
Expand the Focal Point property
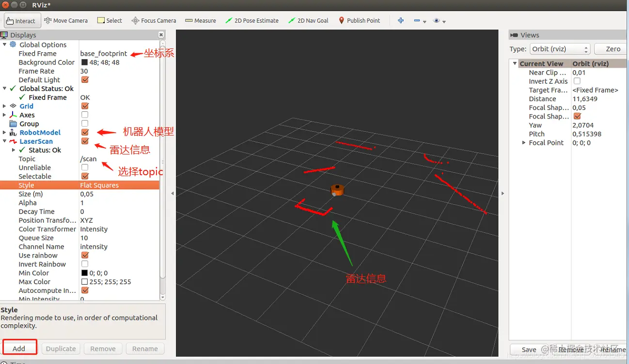point(524,143)
